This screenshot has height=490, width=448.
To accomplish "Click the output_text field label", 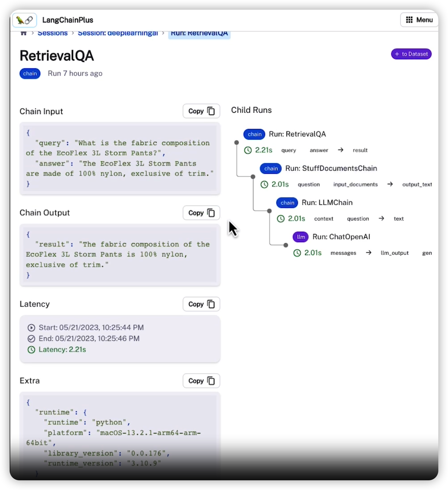I will (x=417, y=184).
